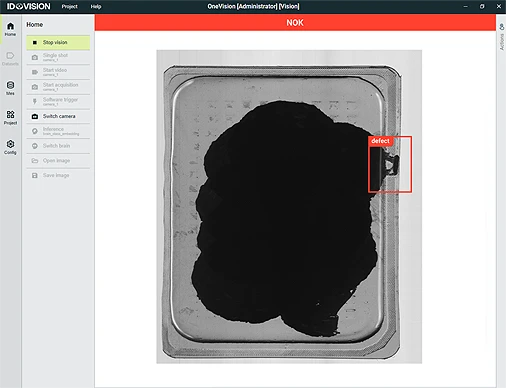Expand the vertical Actions label
The width and height of the screenshot is (506, 388).
coord(502,42)
